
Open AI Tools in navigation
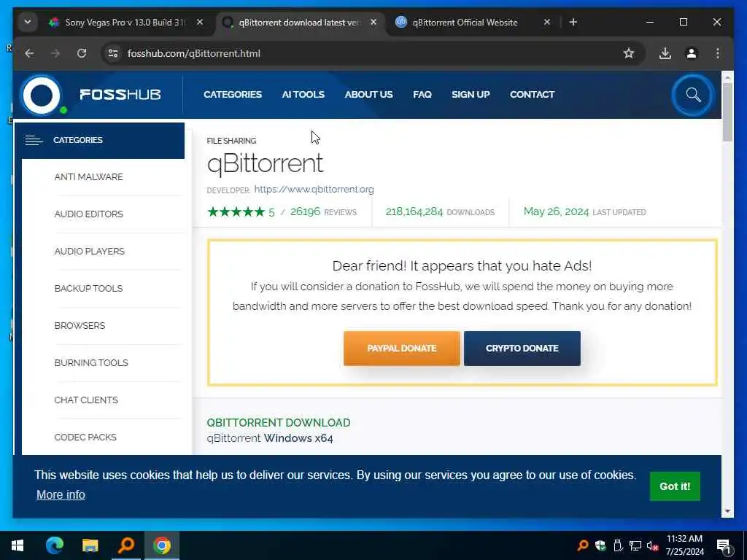303,94
